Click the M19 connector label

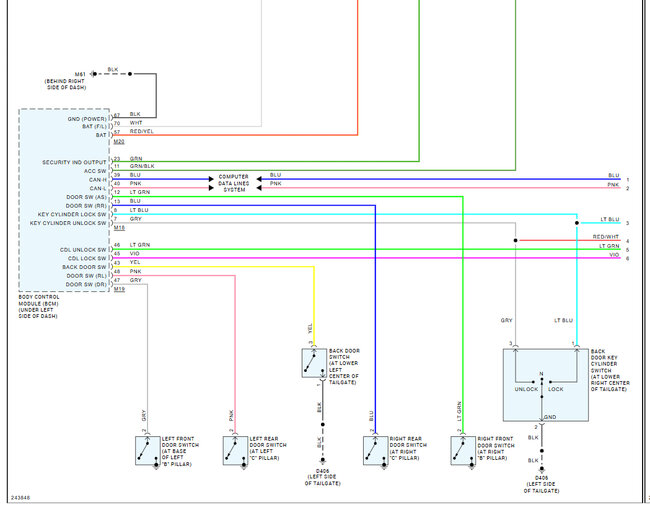pos(119,289)
